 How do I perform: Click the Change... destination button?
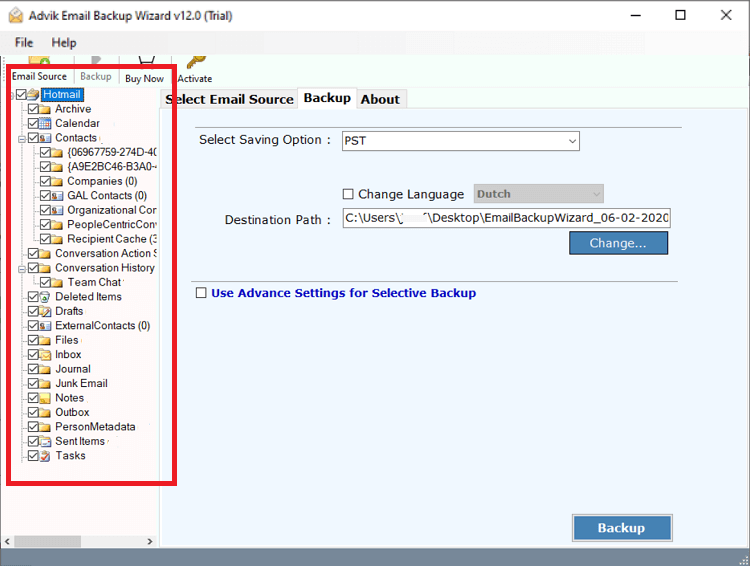point(618,243)
